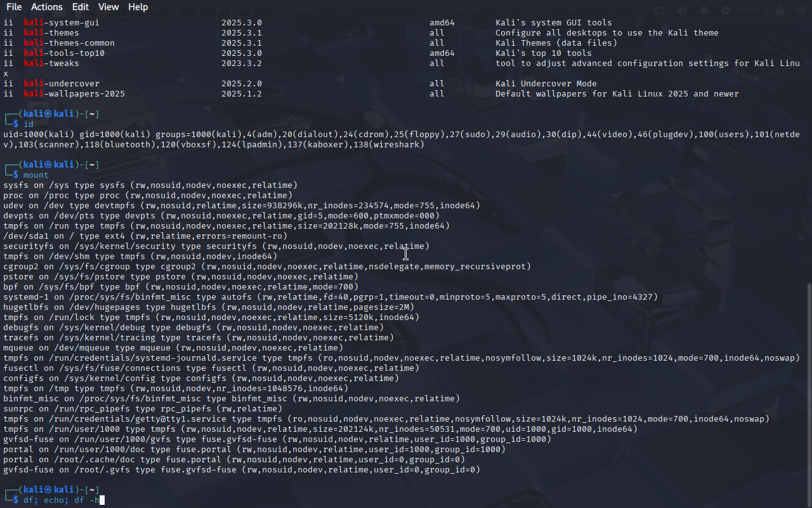Click the 'tmpfs on /run/lock' line
Image resolution: width=812 pixels, height=508 pixels.
point(211,317)
